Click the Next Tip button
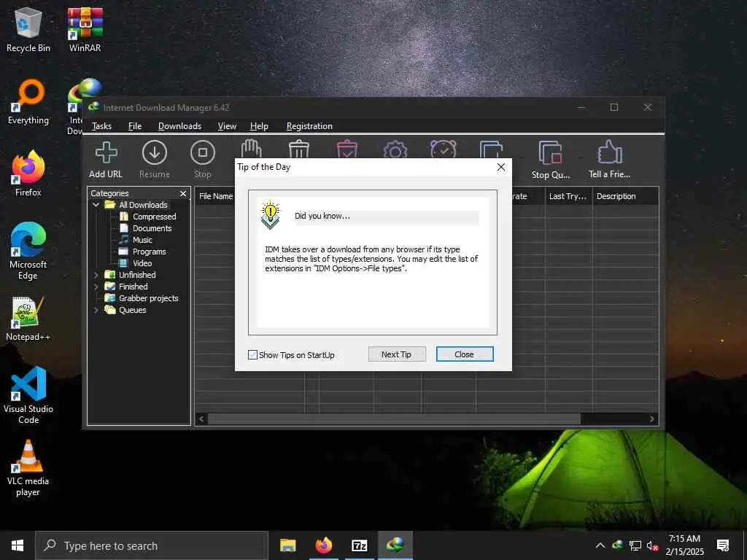This screenshot has width=747, height=560. point(396,354)
